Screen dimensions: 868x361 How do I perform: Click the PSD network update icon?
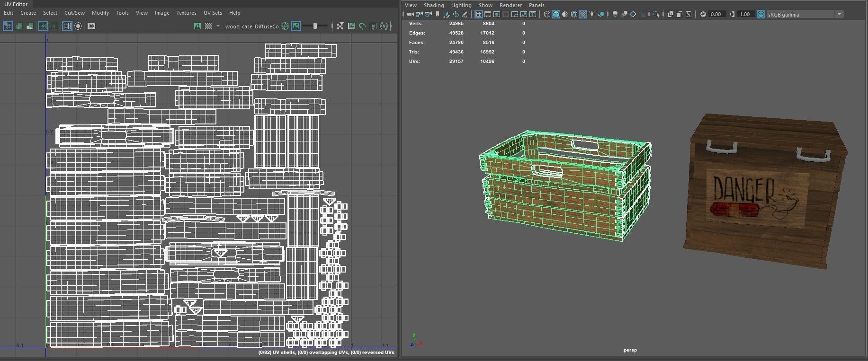point(384,26)
